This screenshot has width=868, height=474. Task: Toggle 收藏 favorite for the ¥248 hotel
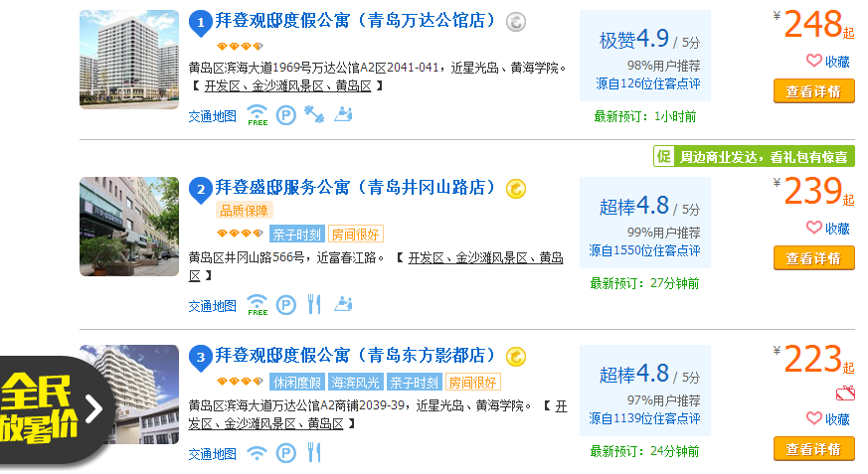(x=827, y=62)
